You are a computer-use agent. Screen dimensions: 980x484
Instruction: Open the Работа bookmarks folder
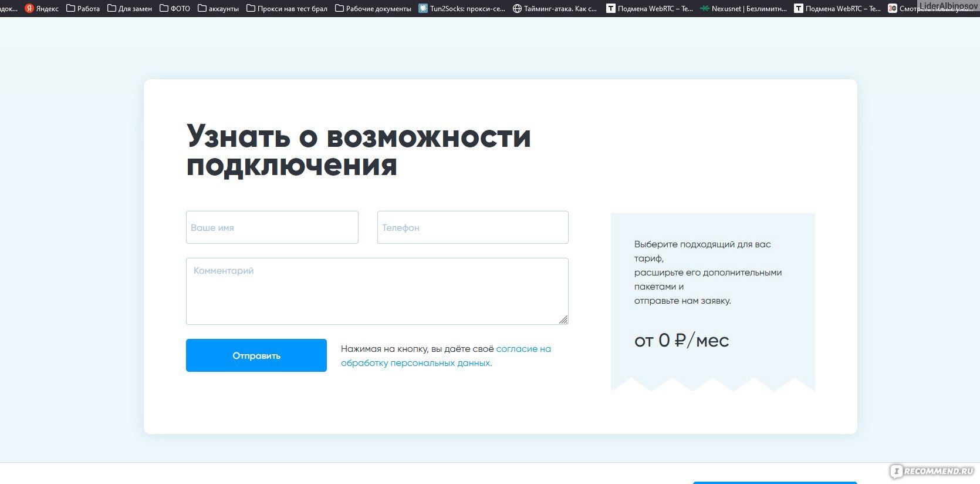point(83,8)
